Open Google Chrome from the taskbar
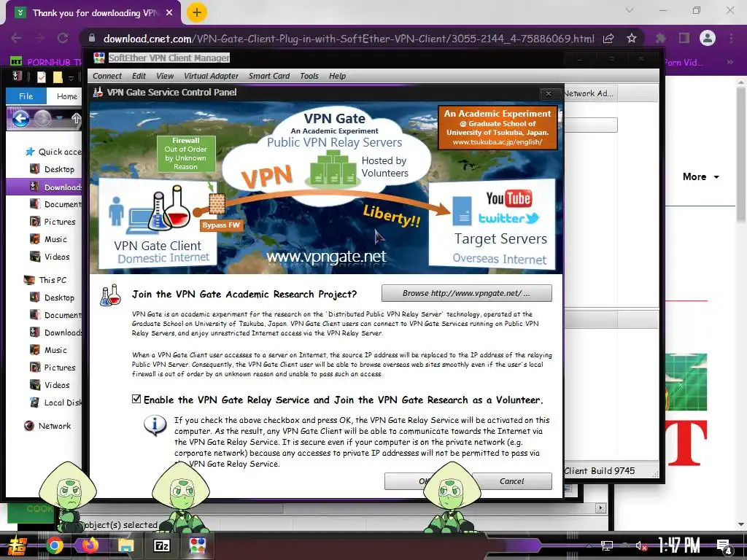This screenshot has height=560, width=747. 54,545
